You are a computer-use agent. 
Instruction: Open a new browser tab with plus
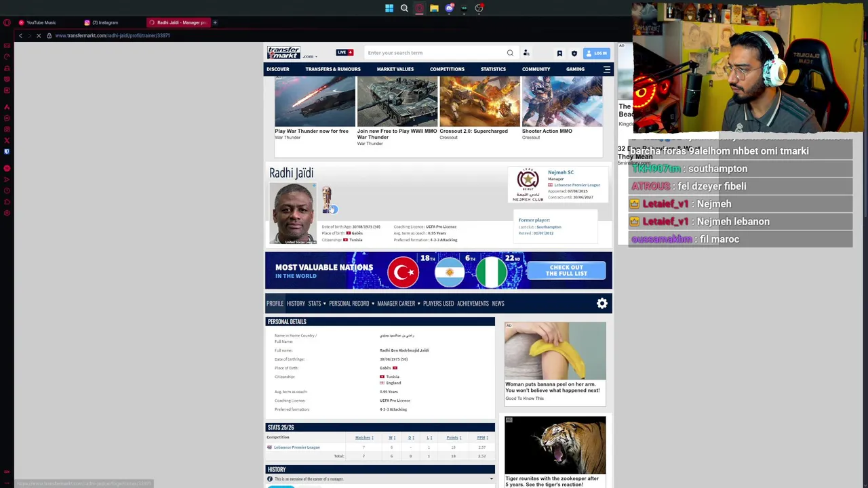[215, 22]
